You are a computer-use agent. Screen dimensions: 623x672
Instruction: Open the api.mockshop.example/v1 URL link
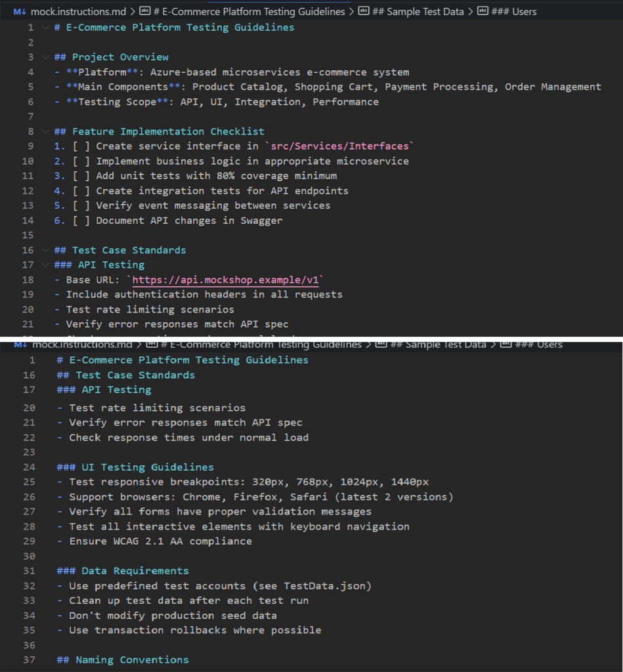[x=225, y=280]
